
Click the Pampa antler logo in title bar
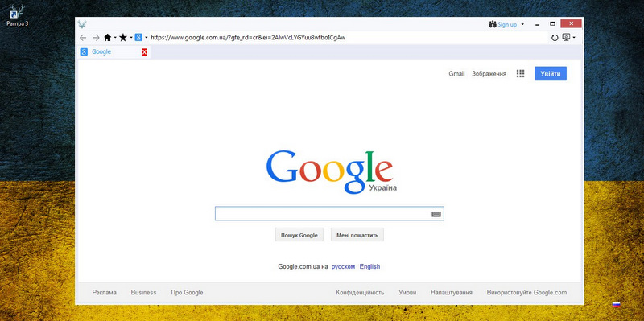coord(82,25)
